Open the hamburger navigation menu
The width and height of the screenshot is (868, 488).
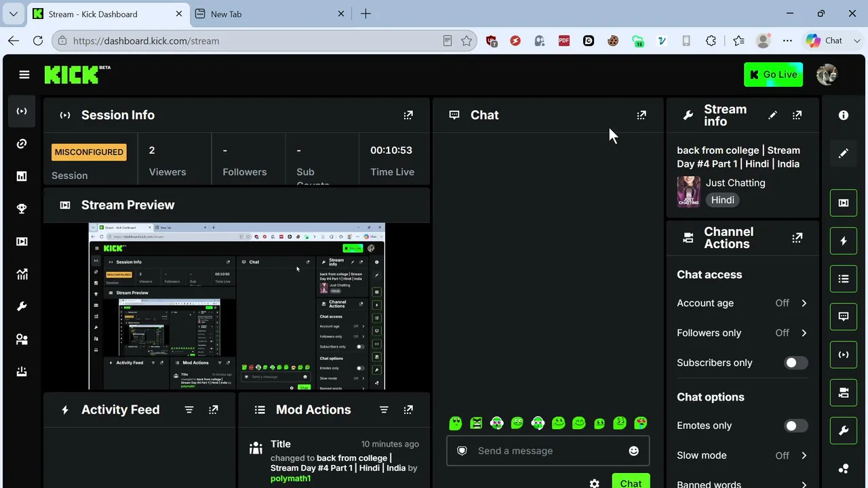(x=24, y=75)
